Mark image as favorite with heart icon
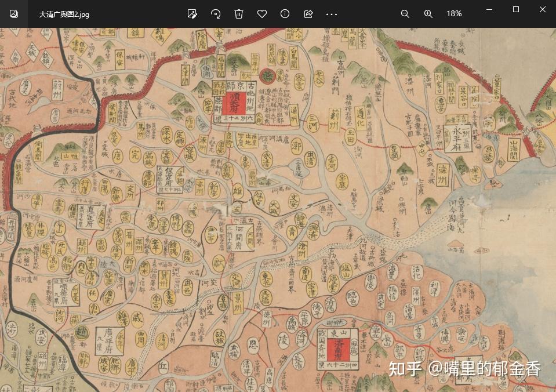 coord(262,14)
